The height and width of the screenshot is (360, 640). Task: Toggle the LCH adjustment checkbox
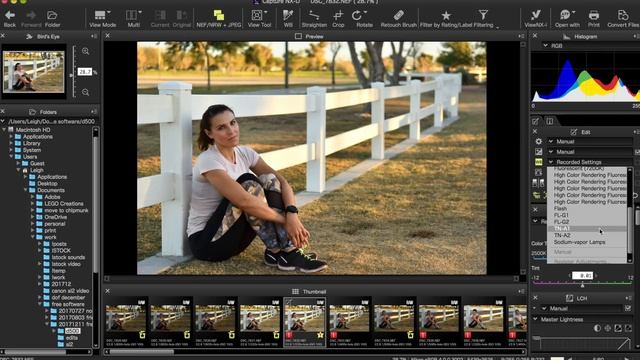[628, 308]
